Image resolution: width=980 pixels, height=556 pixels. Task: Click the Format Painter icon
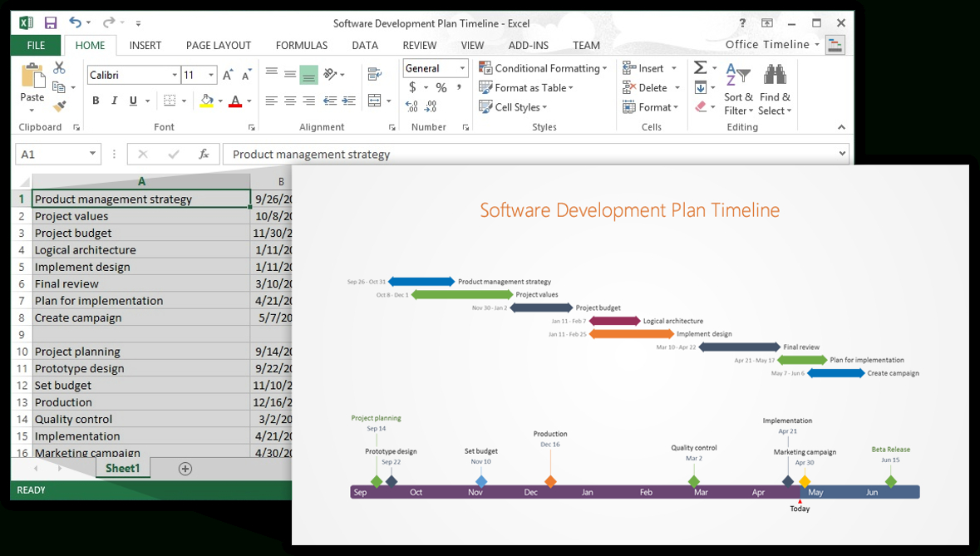pyautogui.click(x=61, y=106)
